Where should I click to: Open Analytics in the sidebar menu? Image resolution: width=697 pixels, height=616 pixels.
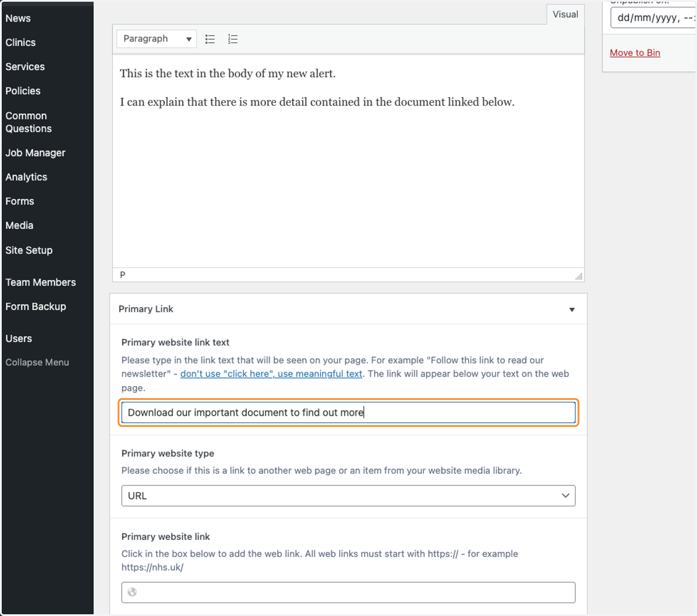26,177
